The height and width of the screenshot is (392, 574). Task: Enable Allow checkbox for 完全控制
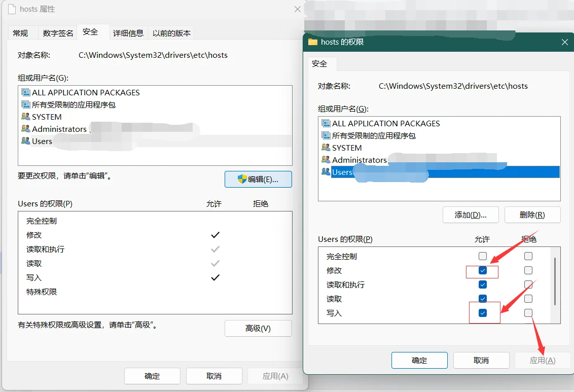point(483,256)
